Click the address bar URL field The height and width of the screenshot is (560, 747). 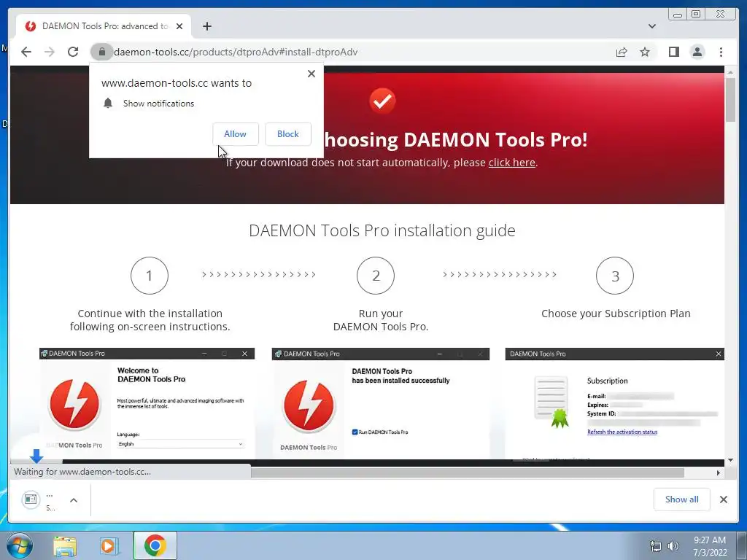click(352, 52)
